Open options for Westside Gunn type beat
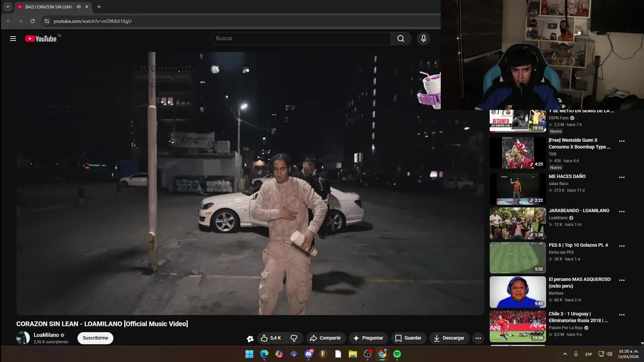This screenshot has height=362, width=644. coord(622,141)
